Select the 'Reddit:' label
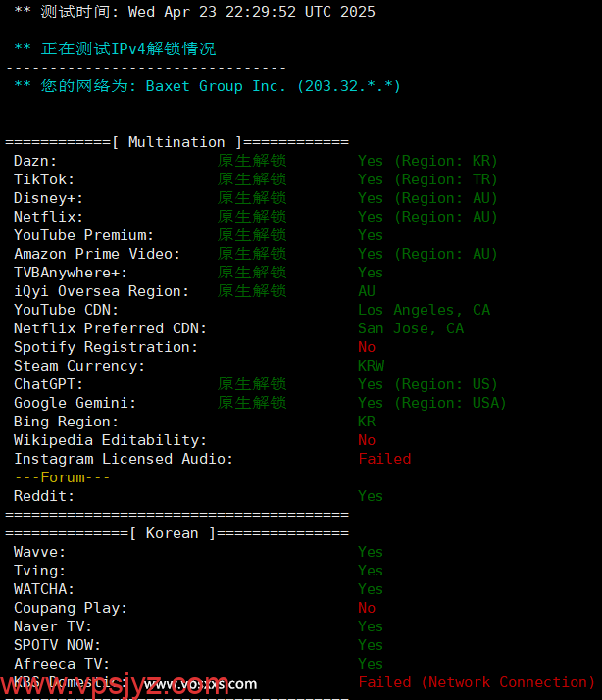 [44, 496]
